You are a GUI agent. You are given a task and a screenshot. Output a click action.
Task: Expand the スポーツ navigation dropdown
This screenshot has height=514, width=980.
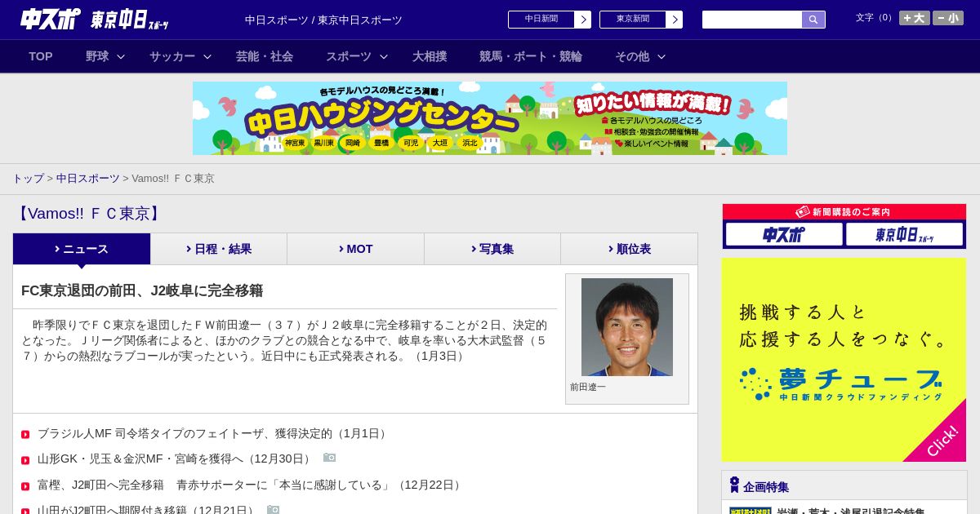357,56
